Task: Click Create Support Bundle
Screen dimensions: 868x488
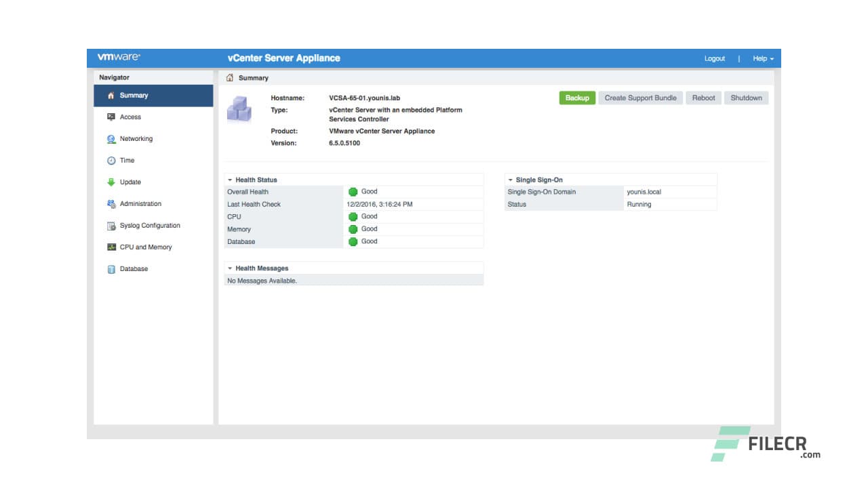Action: [x=640, y=98]
